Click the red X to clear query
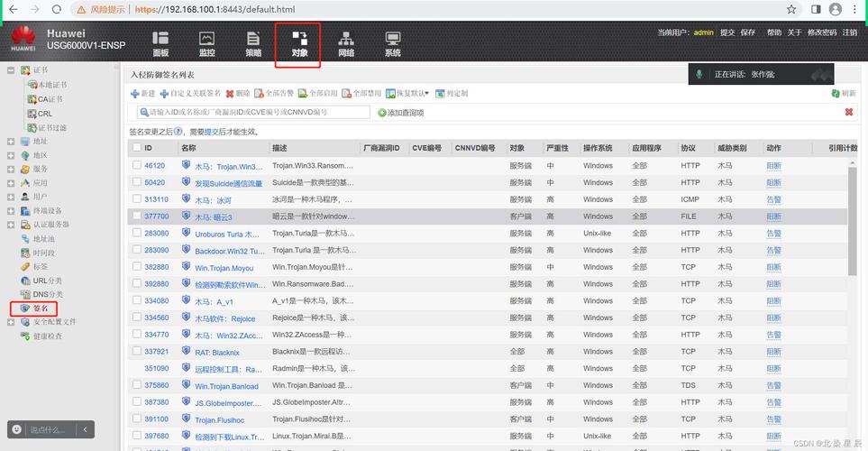 tap(848, 112)
